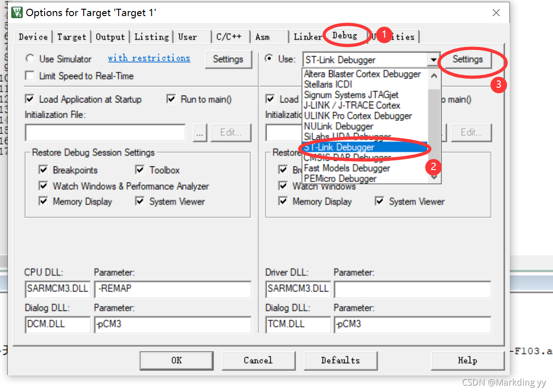Open the Help button
The width and height of the screenshot is (553, 392).
467,360
